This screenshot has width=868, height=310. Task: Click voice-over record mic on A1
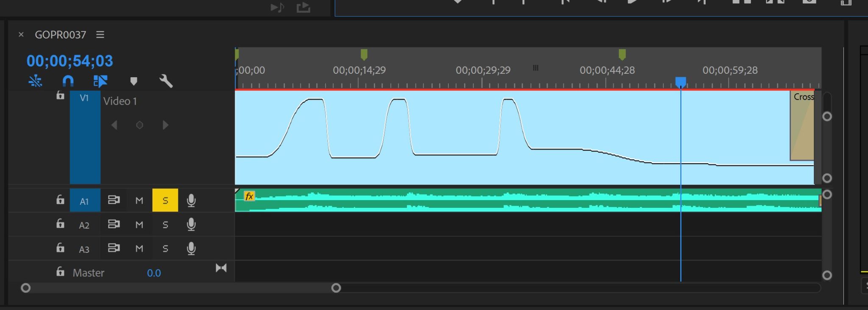click(x=191, y=200)
